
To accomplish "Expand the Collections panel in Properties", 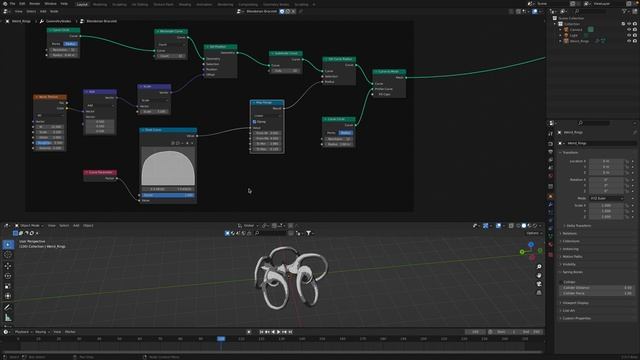I will [571, 241].
